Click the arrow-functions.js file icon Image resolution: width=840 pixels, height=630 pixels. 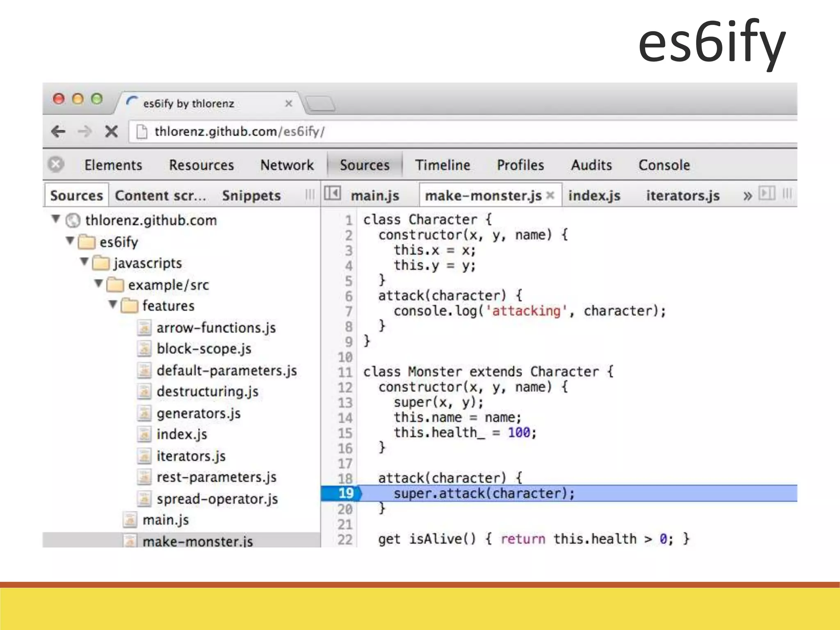point(144,328)
